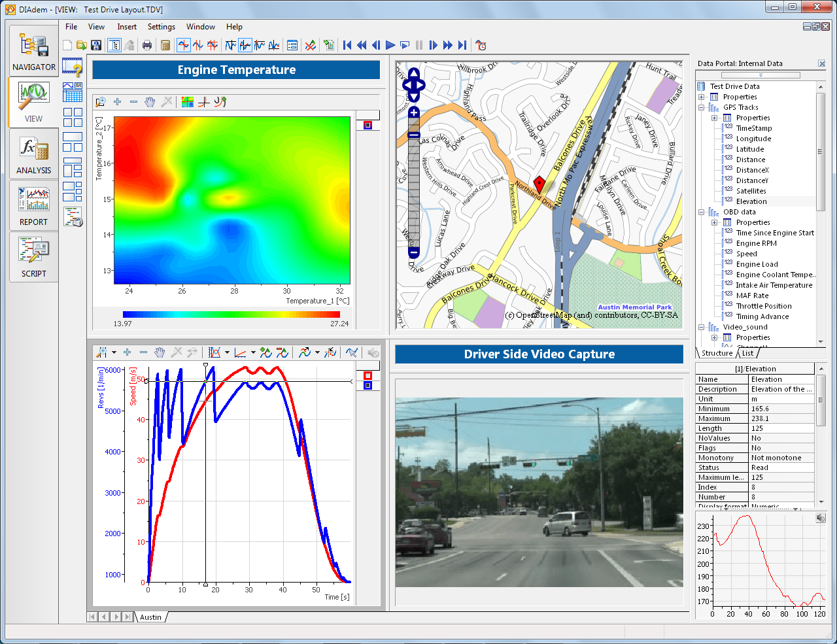
Task: Click the Austin sheet tab
Action: pyautogui.click(x=150, y=617)
